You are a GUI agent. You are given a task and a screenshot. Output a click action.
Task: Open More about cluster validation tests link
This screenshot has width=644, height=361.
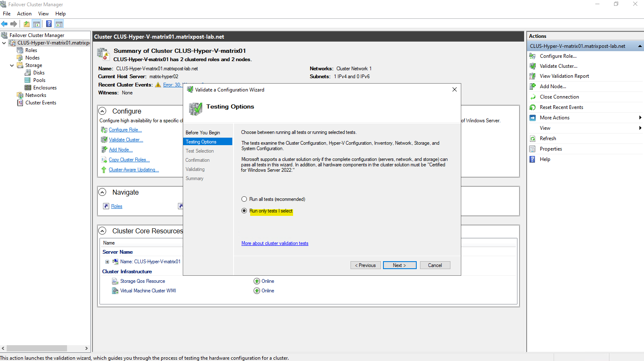[x=275, y=243]
